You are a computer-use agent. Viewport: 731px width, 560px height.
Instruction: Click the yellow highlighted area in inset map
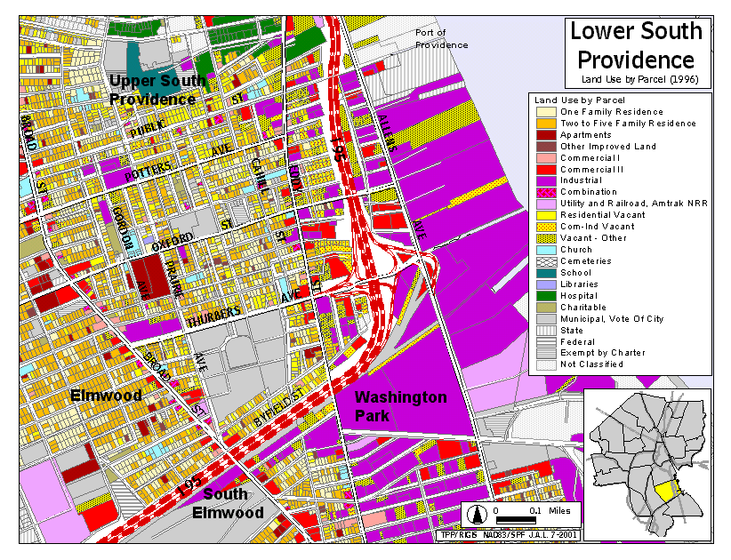pyautogui.click(x=663, y=490)
